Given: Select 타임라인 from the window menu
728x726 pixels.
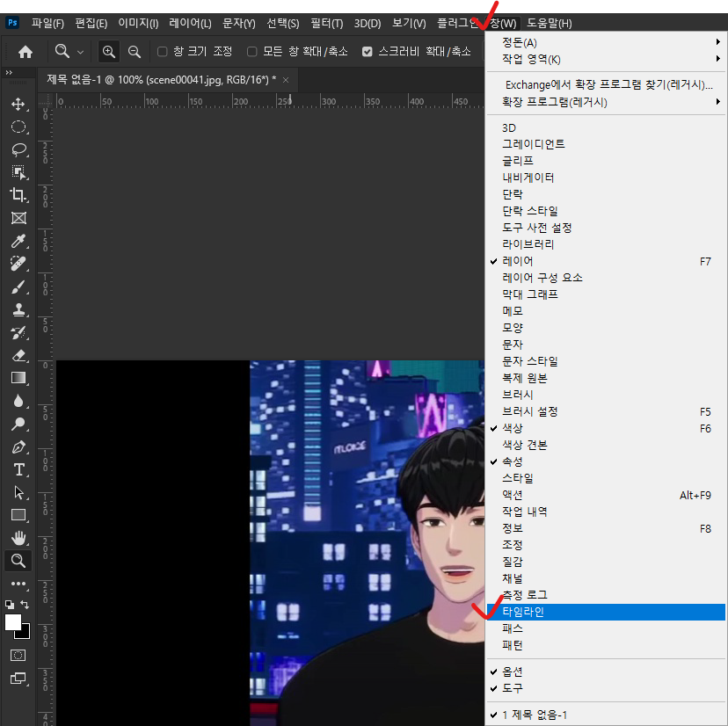Looking at the screenshot, I should [x=606, y=612].
